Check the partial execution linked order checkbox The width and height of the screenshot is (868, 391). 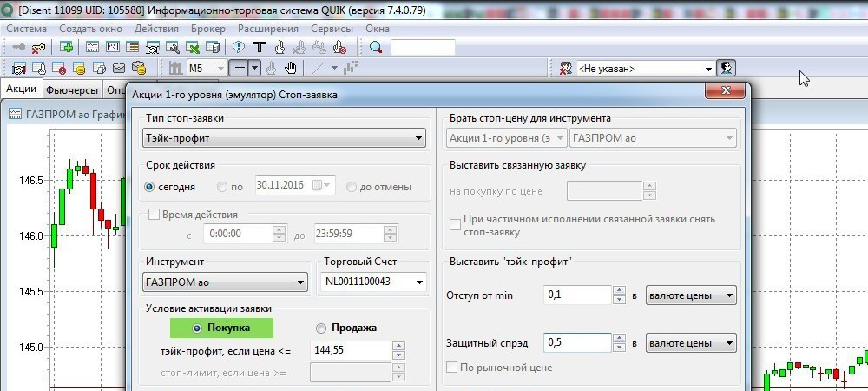coord(455,225)
